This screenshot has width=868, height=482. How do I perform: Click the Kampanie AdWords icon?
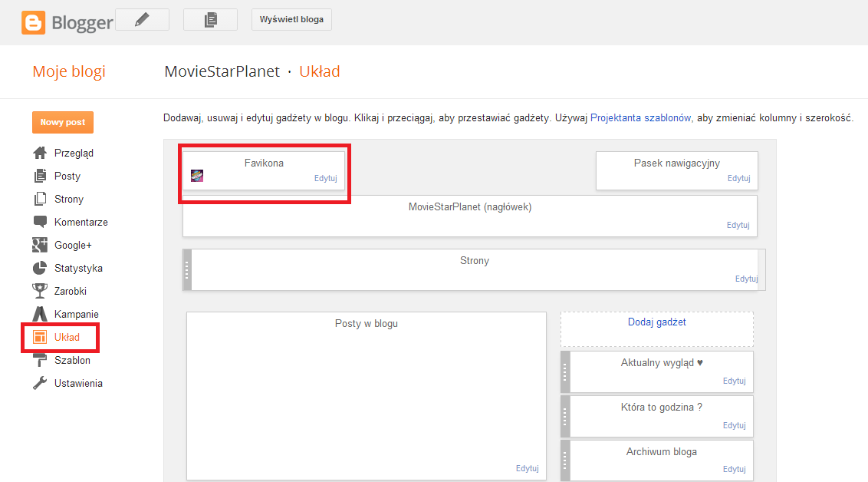(40, 314)
